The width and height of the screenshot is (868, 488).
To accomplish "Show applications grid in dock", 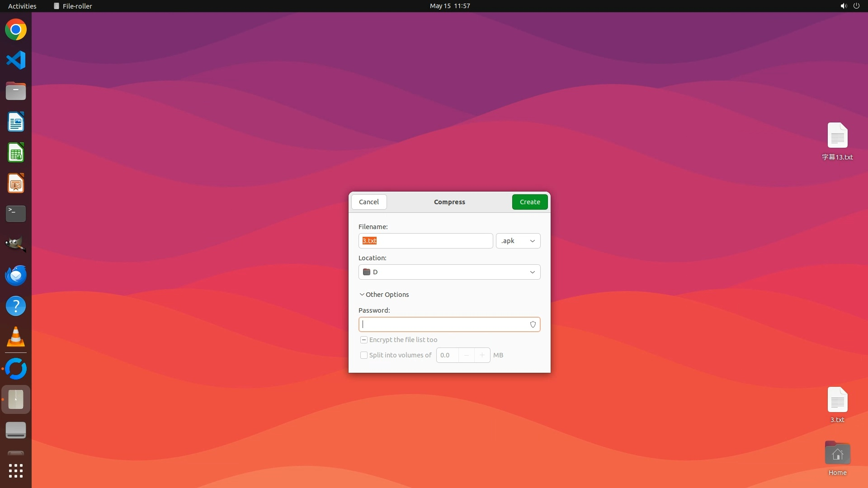I will point(16,471).
